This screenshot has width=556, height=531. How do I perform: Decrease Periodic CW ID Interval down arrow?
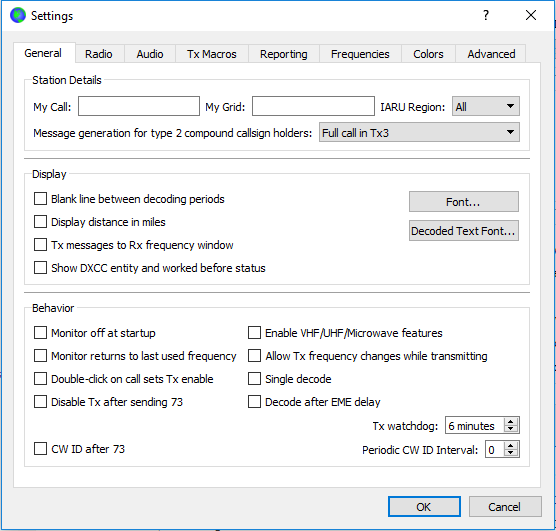511,453
